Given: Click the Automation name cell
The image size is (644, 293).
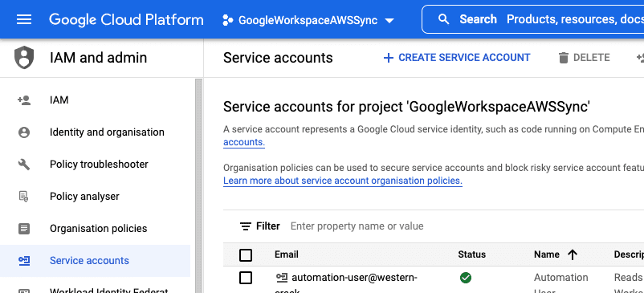Looking at the screenshot, I should [x=561, y=278].
